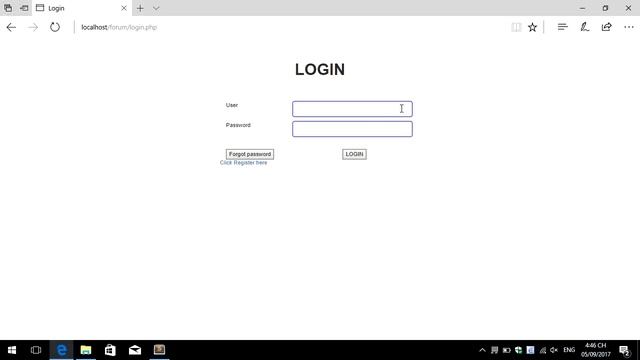Screen dimensions: 640x360
Task: Open the taskbar clock and date
Action: pyautogui.click(x=596, y=350)
